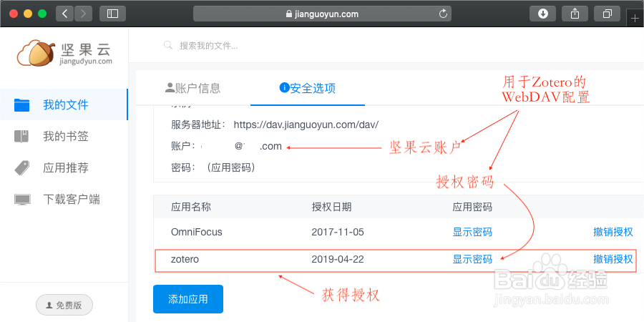Click the date 2019-04-22

click(x=338, y=259)
